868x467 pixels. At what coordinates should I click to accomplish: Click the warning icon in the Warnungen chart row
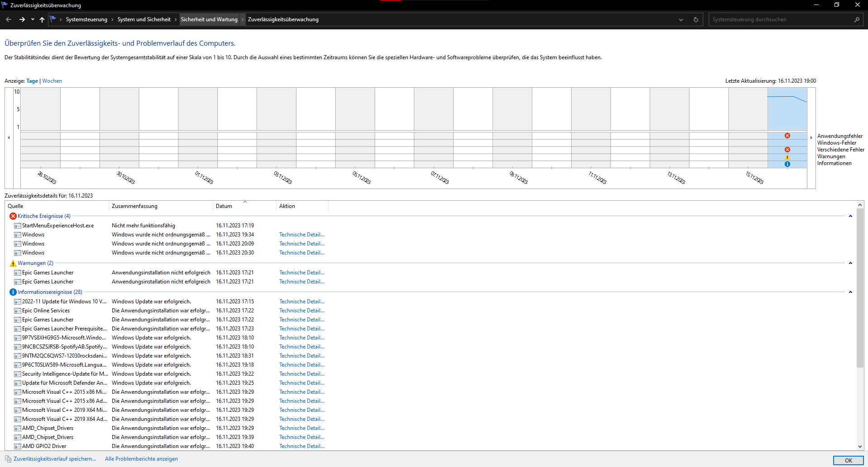(x=787, y=157)
